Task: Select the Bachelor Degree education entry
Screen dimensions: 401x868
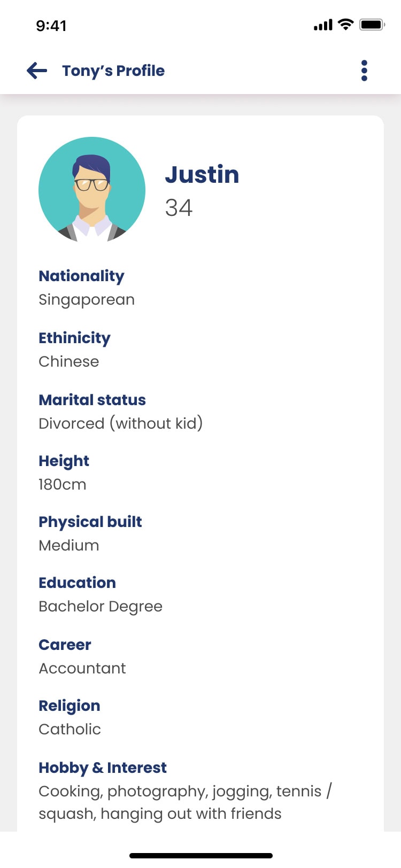Action: point(101,607)
